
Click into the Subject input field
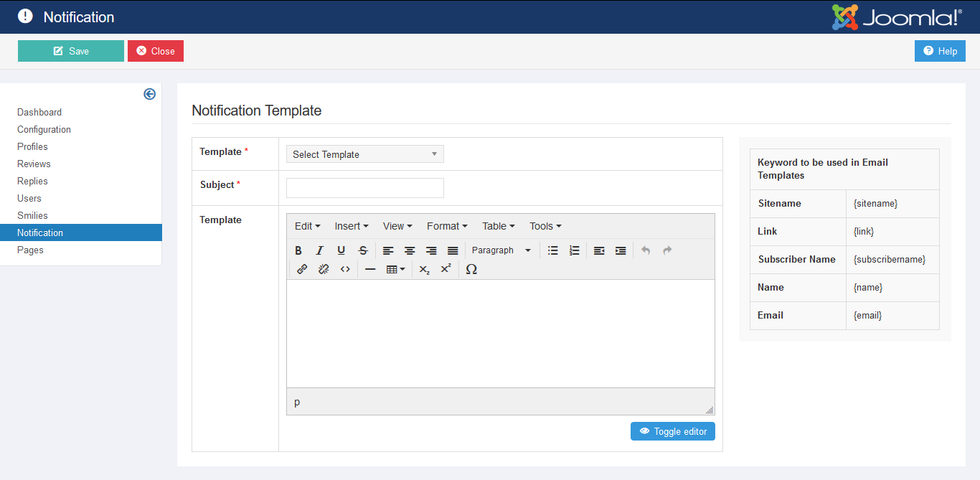point(364,188)
